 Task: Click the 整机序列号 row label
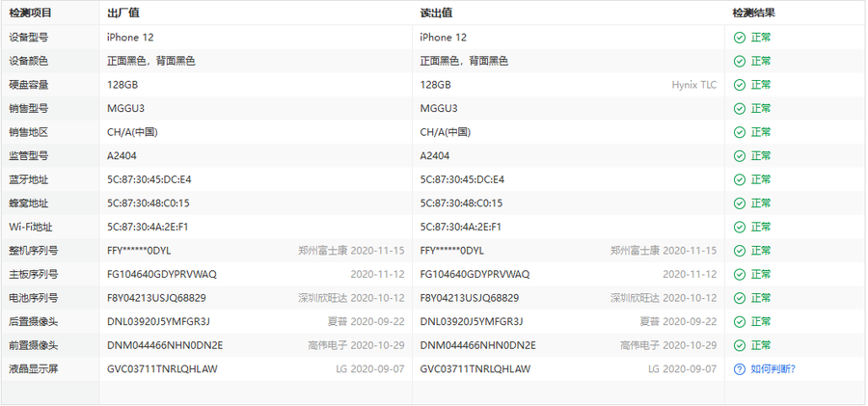pyautogui.click(x=33, y=251)
